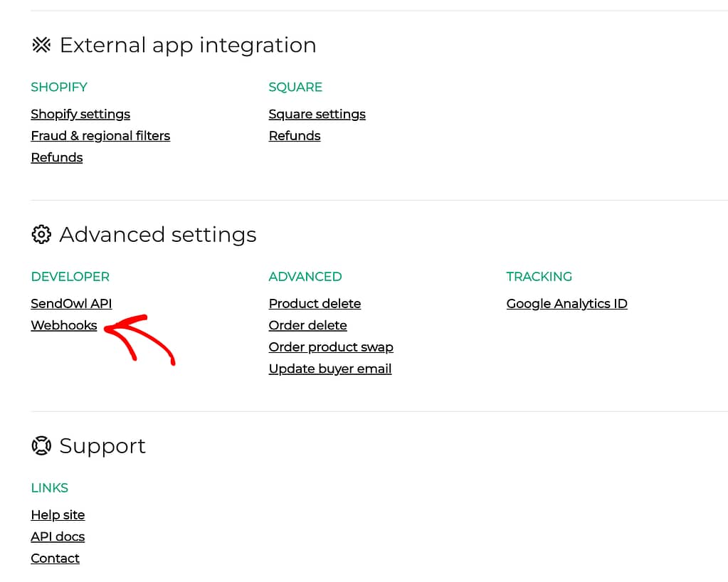Open the SendOwl API link
This screenshot has width=728, height=582.
coord(71,304)
